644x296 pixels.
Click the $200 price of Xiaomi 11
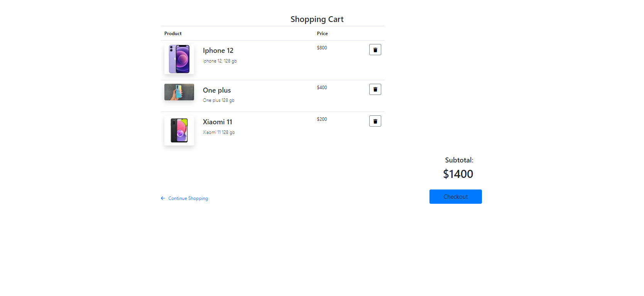(321, 119)
